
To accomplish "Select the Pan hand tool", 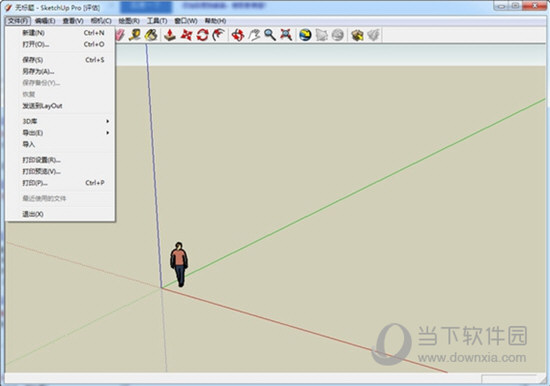I will (x=254, y=35).
